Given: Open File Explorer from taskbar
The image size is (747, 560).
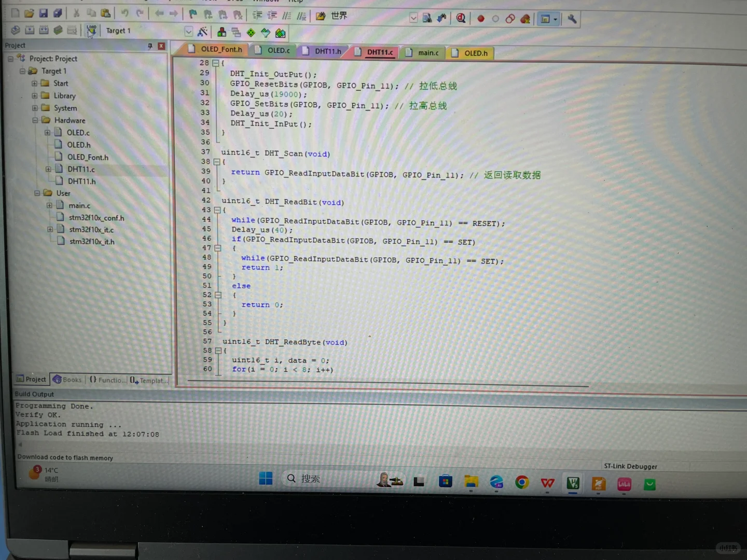Looking at the screenshot, I should [471, 482].
